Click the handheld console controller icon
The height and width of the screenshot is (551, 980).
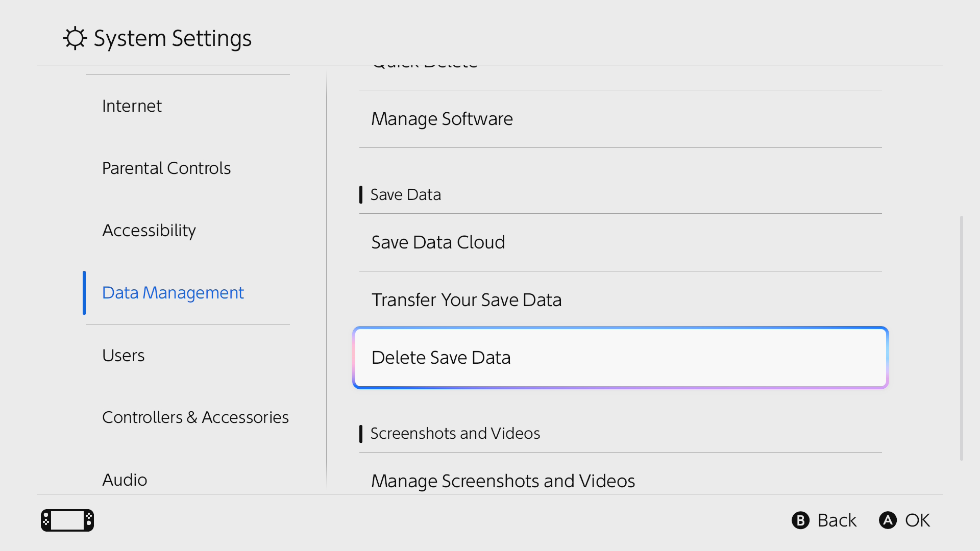(x=67, y=520)
